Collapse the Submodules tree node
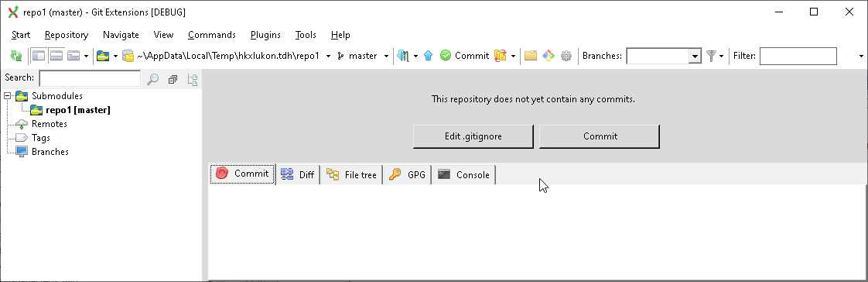This screenshot has height=282, width=868. tap(8, 96)
